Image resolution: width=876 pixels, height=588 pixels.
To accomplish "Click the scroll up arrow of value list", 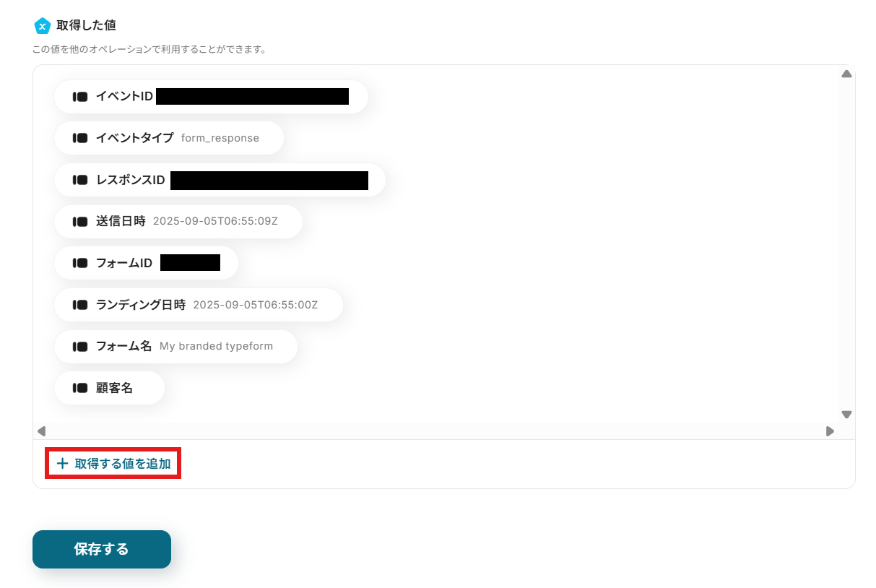I will click(x=846, y=74).
